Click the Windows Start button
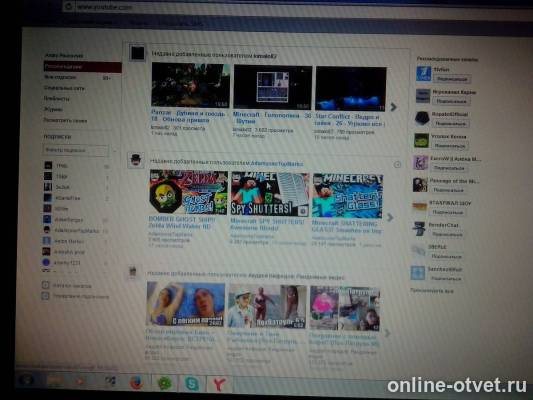 tap(26, 380)
